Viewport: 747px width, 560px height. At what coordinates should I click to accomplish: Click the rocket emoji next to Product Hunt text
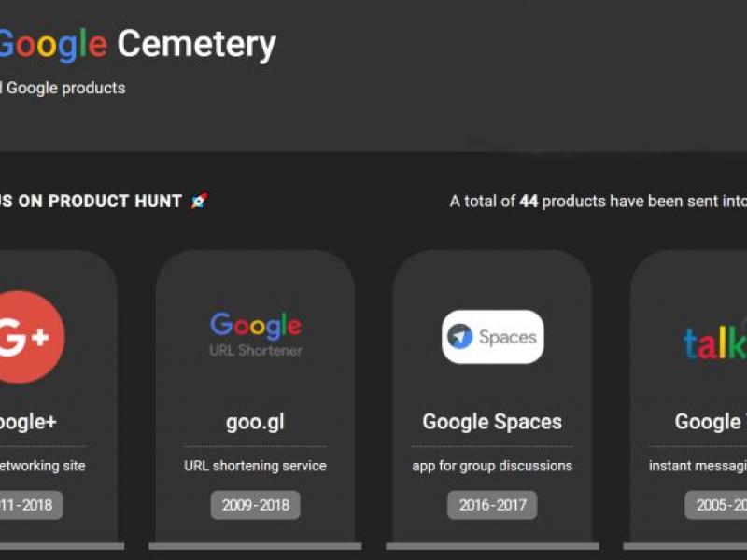pos(200,198)
